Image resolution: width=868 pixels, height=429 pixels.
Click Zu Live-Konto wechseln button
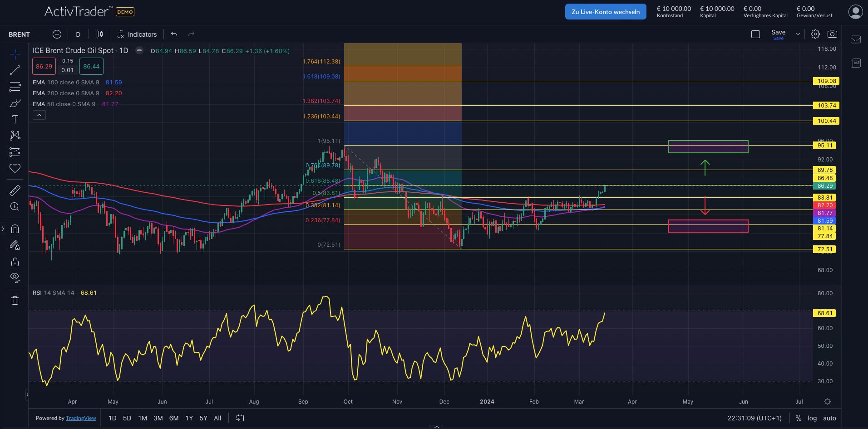pos(605,12)
